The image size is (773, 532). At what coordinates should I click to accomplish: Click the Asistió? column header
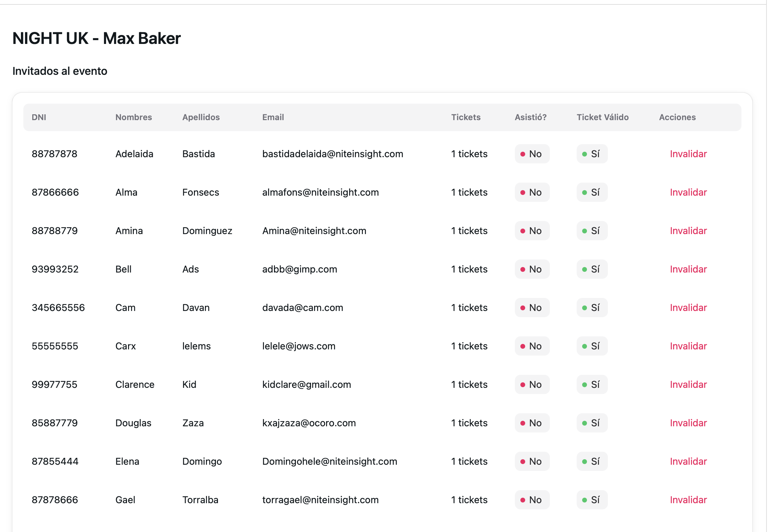(x=530, y=117)
